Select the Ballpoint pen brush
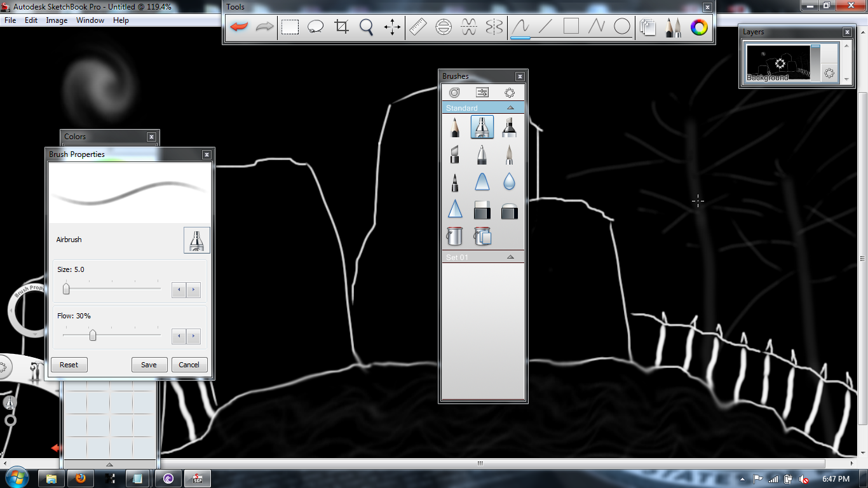Screen dimensions: 868x488 click(482, 154)
